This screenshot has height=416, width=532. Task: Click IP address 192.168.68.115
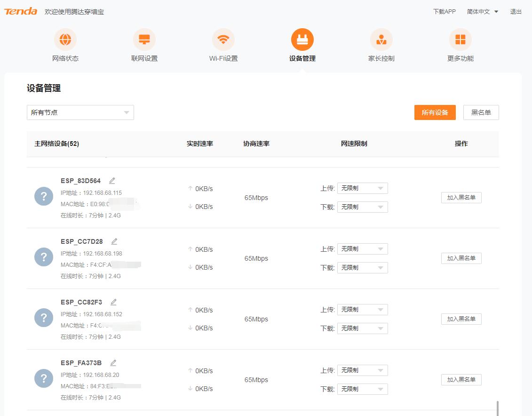pos(103,193)
